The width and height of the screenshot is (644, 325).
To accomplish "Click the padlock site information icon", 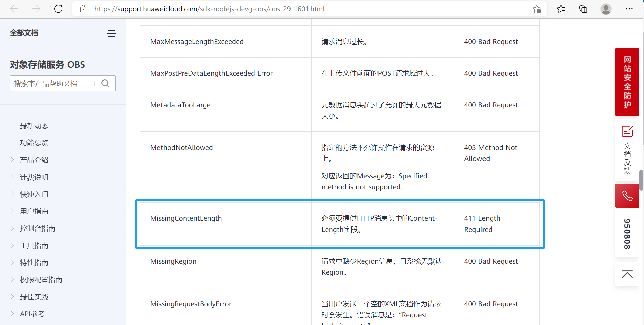I will pos(83,9).
